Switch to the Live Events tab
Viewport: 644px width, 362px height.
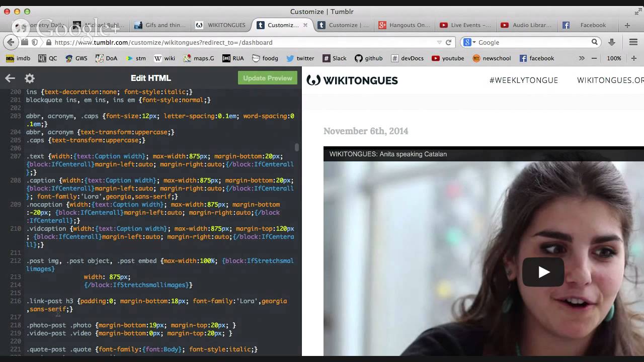click(465, 25)
